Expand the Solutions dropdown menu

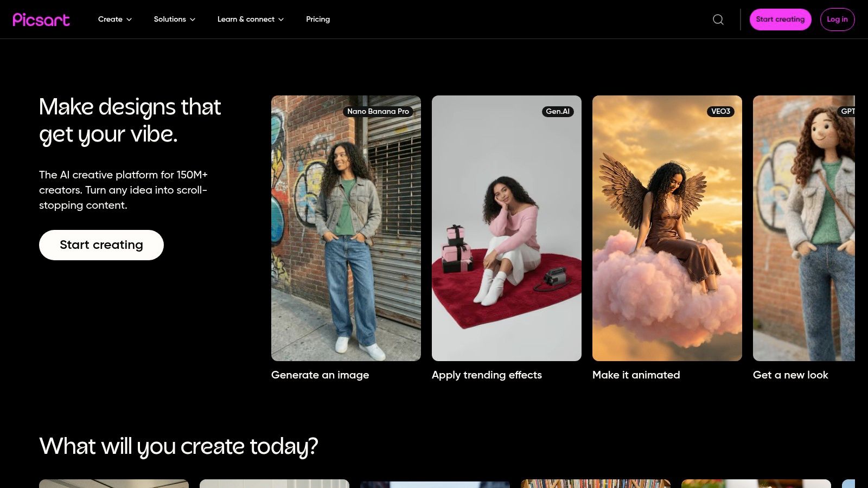point(174,20)
